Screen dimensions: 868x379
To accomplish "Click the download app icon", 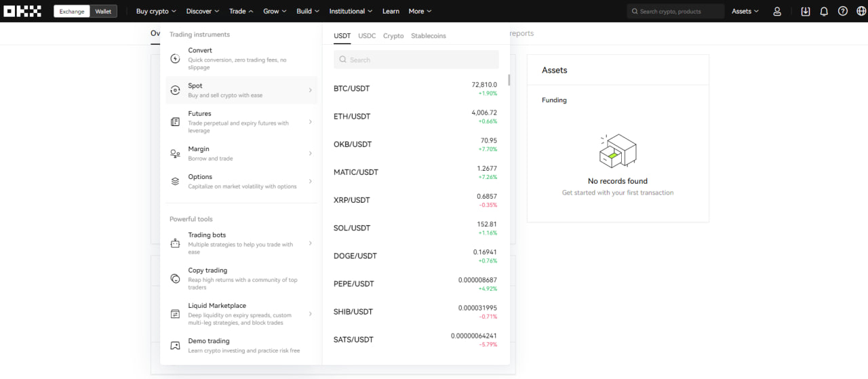I will coord(806,12).
